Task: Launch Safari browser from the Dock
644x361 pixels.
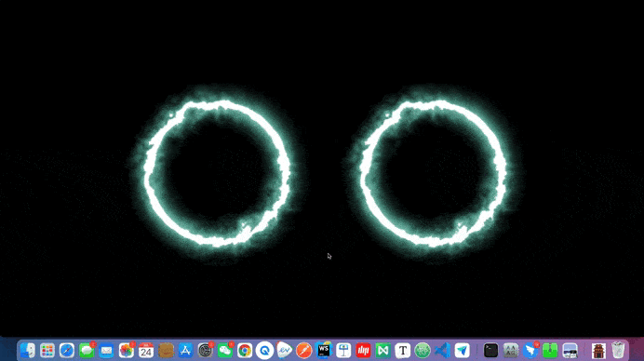Action: pos(66,351)
